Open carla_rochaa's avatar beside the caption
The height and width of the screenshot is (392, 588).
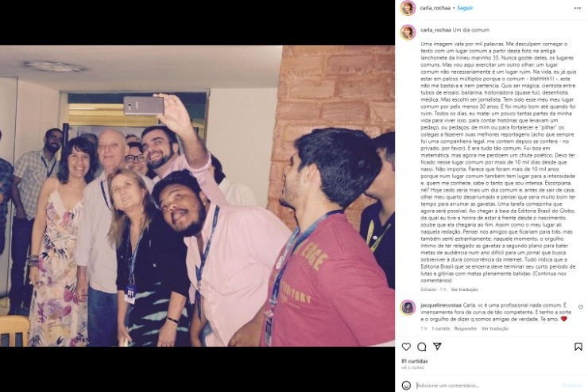point(408,33)
